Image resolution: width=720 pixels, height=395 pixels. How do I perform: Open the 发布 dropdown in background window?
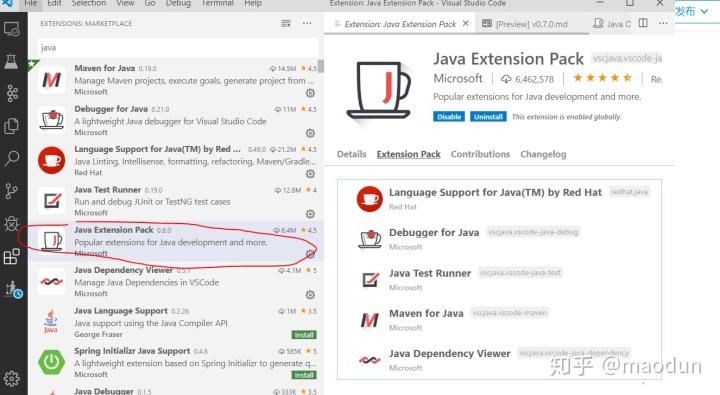(x=692, y=11)
